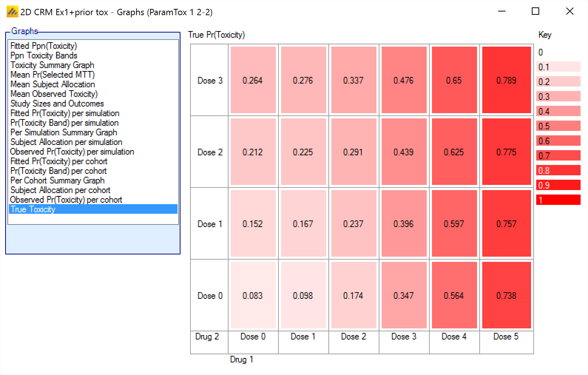Select Mean Pr(Selected MTT) entry
588x375 pixels.
53,75
